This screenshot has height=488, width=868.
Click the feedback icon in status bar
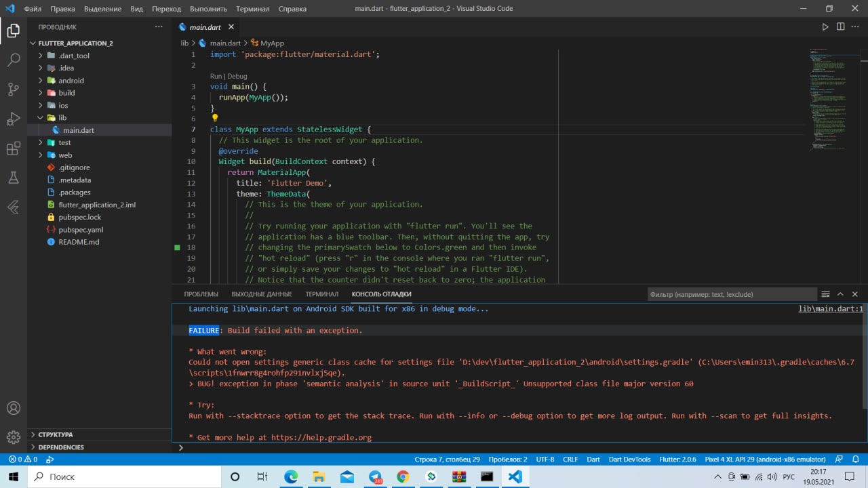click(839, 460)
